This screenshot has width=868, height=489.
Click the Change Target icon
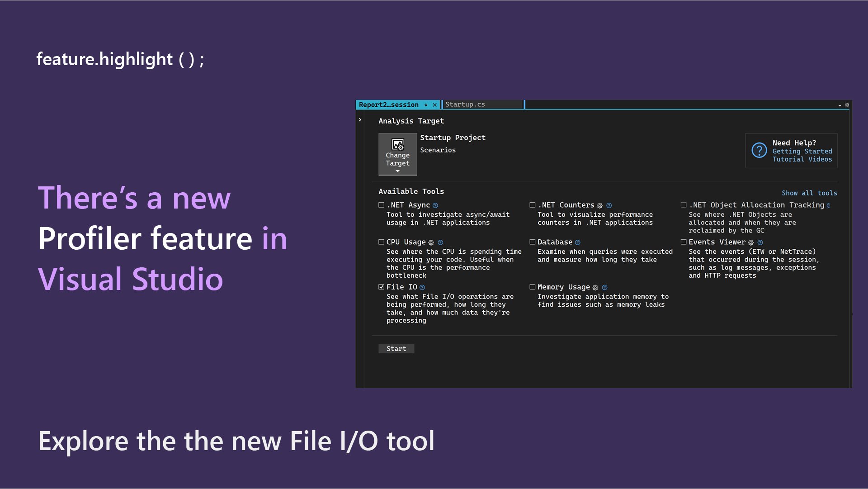(397, 145)
